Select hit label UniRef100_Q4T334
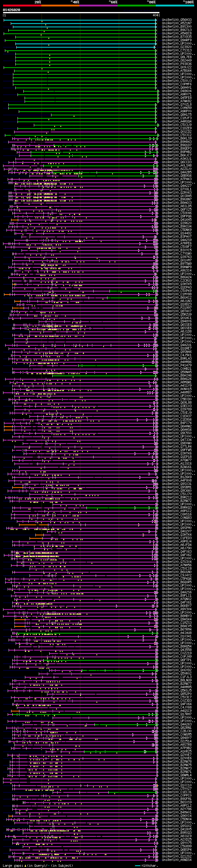The width and height of the screenshot is (197, 868). (x=177, y=440)
